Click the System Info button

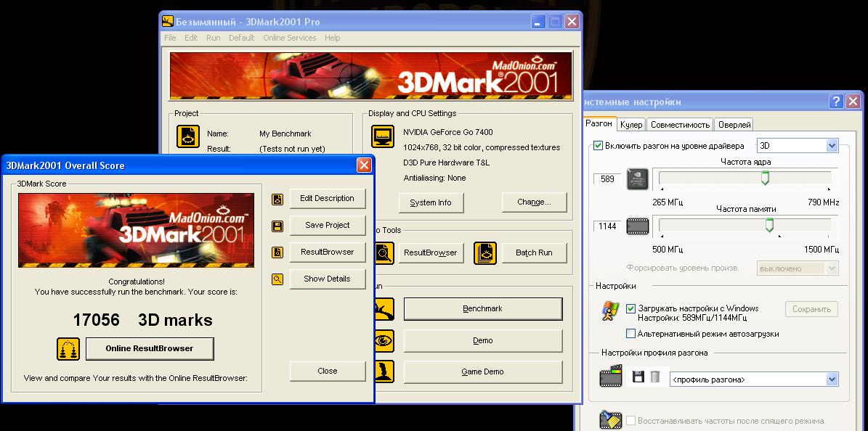431,202
